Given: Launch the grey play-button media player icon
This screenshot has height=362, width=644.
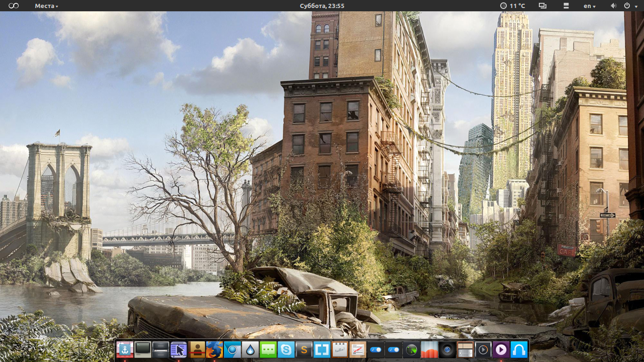Looking at the screenshot, I should (x=483, y=350).
